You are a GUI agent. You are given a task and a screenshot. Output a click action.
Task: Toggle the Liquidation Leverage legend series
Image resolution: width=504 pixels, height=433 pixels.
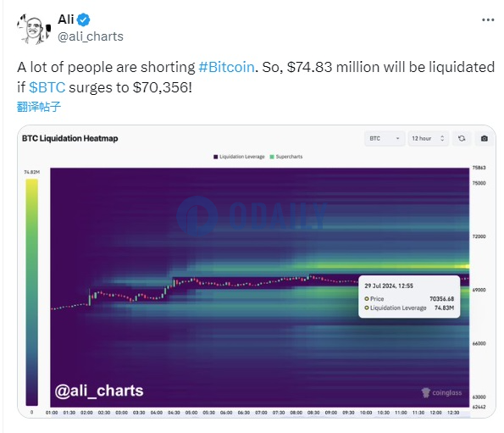pyautogui.click(x=239, y=157)
